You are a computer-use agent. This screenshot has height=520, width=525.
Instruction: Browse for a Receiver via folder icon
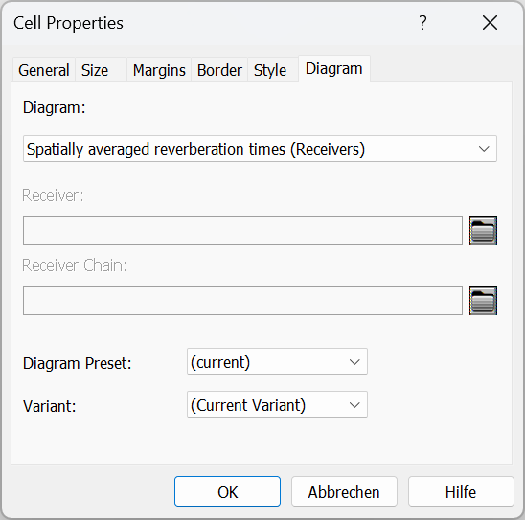[482, 230]
